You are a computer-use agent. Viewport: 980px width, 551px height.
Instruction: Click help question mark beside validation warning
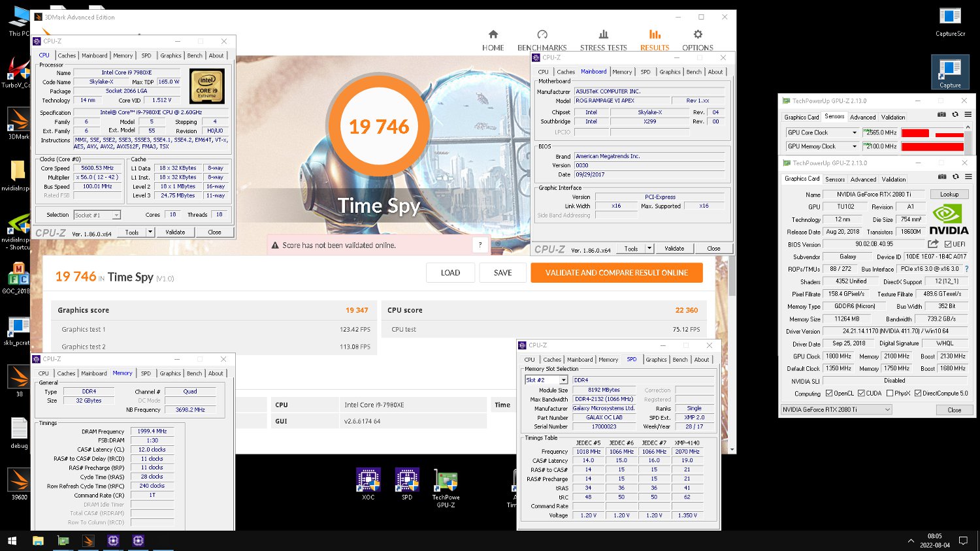coord(480,245)
